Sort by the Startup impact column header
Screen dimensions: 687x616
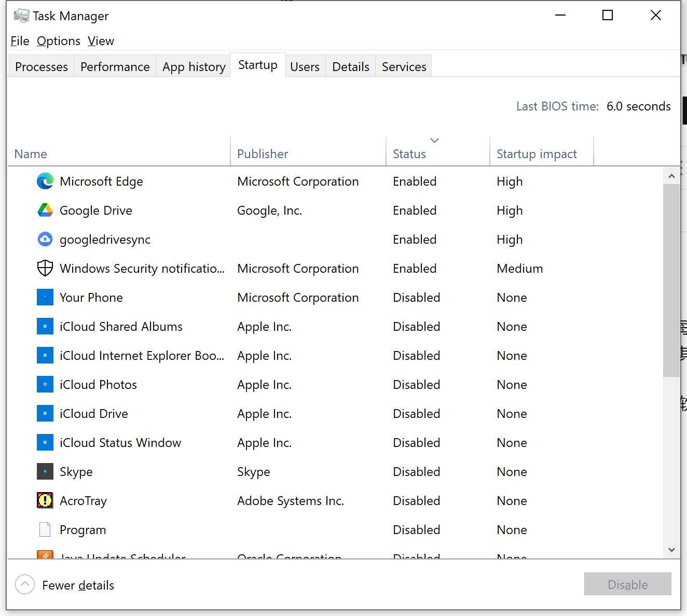click(x=542, y=151)
